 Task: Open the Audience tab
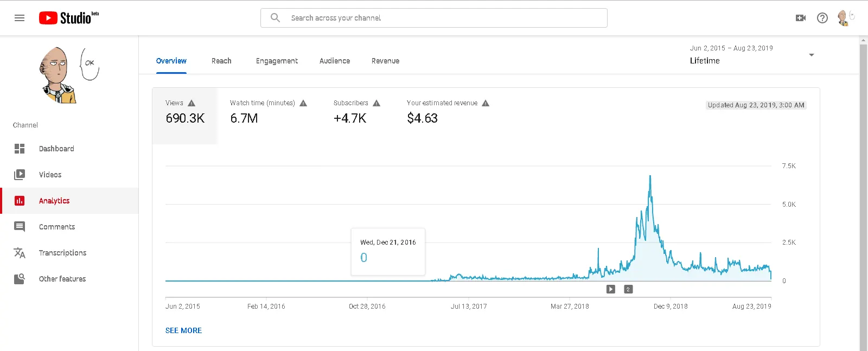point(335,61)
